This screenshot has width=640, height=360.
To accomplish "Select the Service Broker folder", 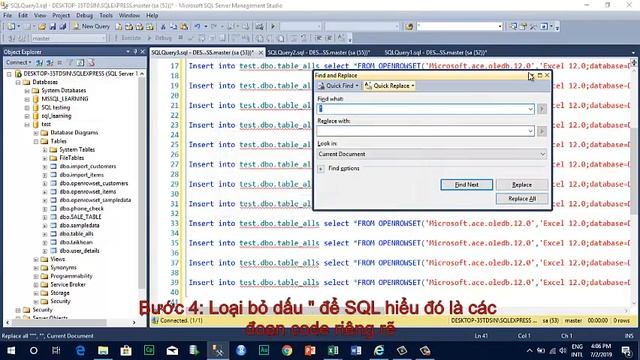I will coord(68,284).
